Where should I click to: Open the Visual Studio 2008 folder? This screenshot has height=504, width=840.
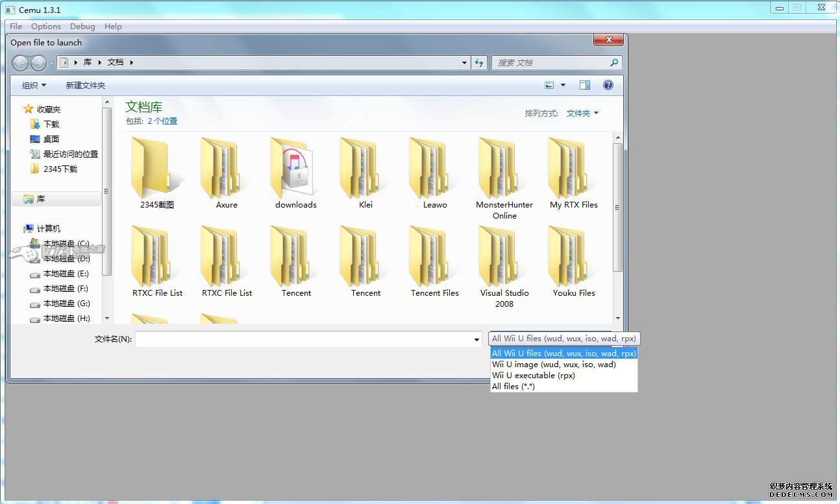pyautogui.click(x=504, y=266)
